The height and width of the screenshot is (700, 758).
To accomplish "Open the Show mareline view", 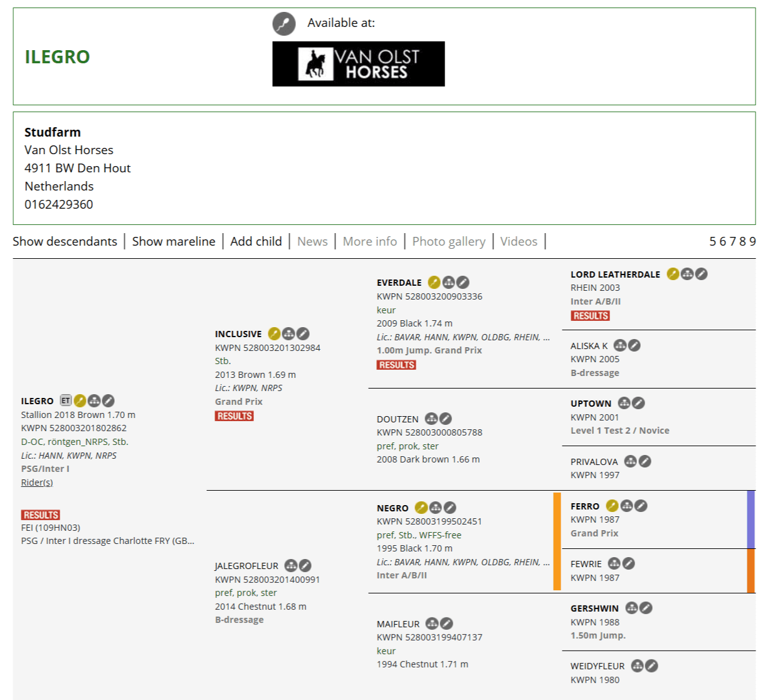I will 174,241.
